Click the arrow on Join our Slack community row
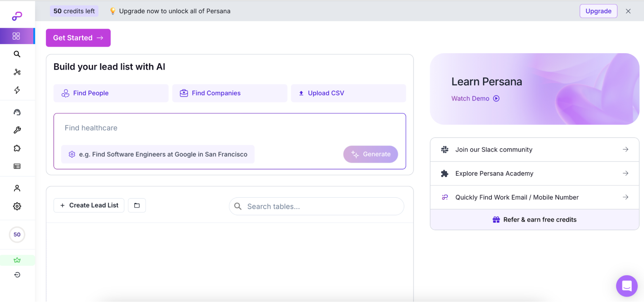Viewport: 644px width, 302px height. 625,149
